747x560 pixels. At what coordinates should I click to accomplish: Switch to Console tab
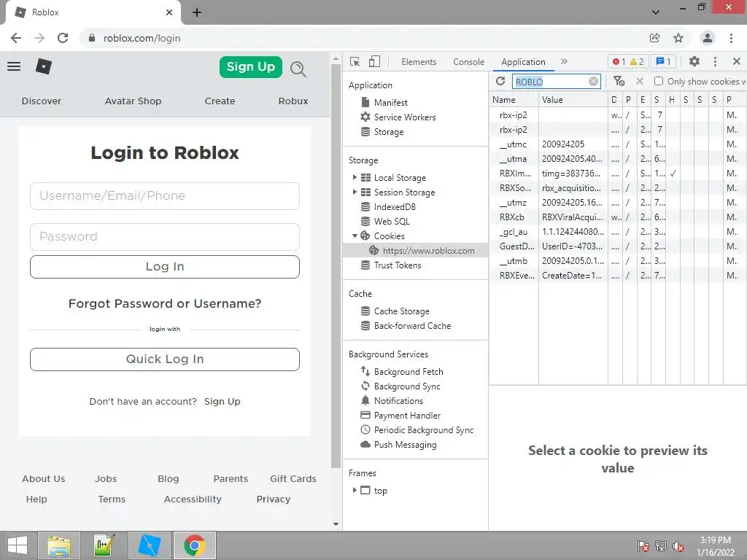point(469,62)
